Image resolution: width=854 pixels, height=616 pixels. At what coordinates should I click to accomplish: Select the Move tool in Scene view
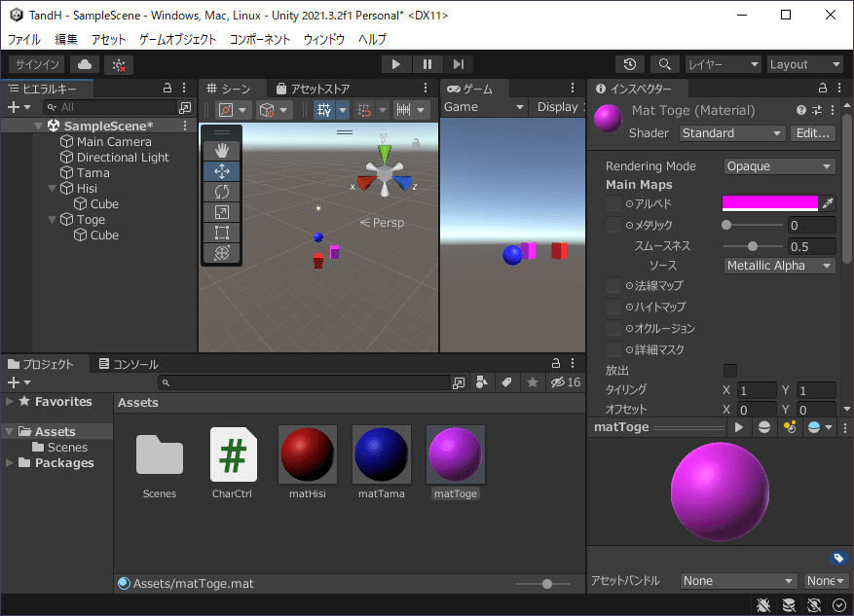(x=222, y=171)
